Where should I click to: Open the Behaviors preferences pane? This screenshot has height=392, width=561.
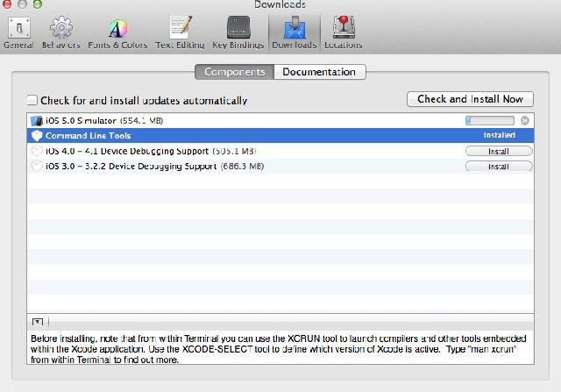click(x=61, y=31)
